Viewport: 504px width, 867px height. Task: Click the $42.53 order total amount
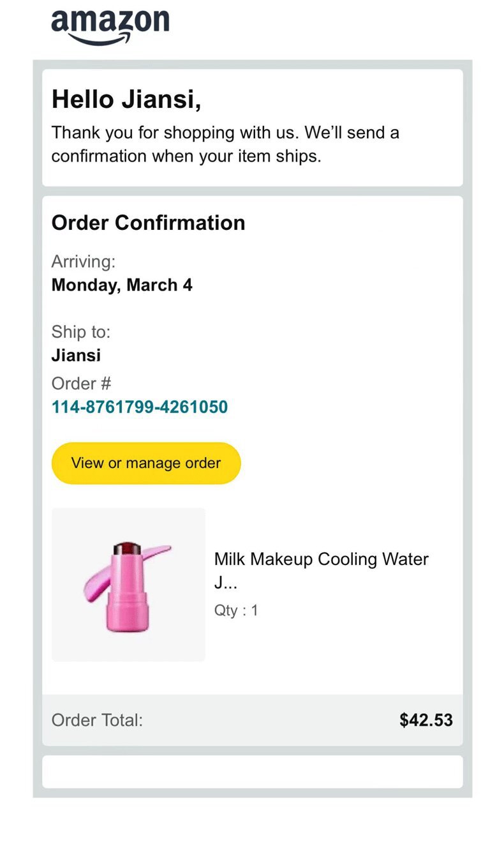click(x=426, y=720)
